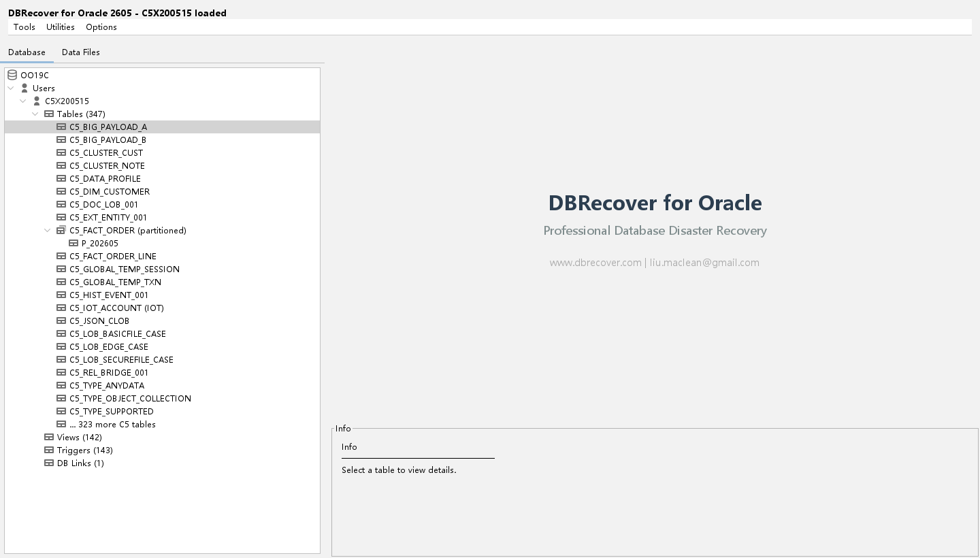Select the C5_TYPE_SUPPORTED table
980x558 pixels.
tap(112, 412)
